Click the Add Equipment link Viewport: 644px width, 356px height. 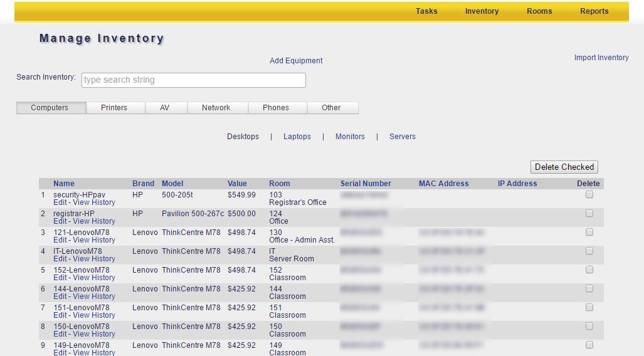[x=296, y=61]
